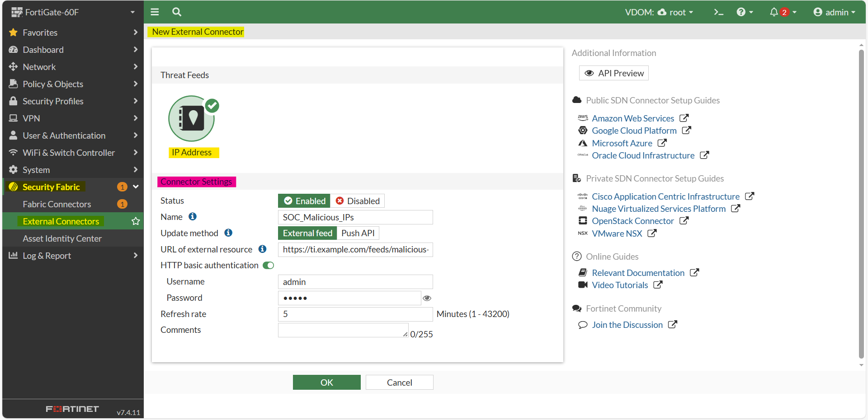Open the Join the Discussion link
Screen dimensions: 868x420
[x=627, y=325]
